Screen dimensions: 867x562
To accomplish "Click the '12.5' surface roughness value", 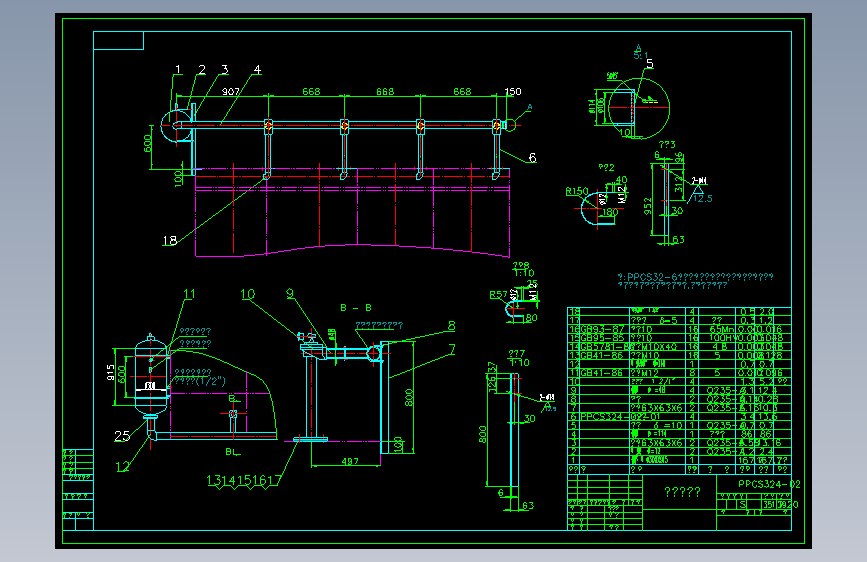I will tap(702, 199).
